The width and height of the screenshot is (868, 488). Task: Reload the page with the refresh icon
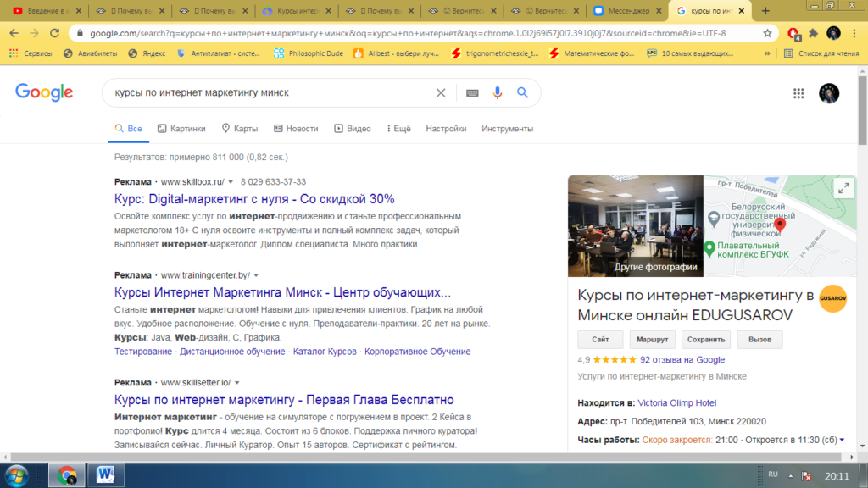pyautogui.click(x=55, y=33)
